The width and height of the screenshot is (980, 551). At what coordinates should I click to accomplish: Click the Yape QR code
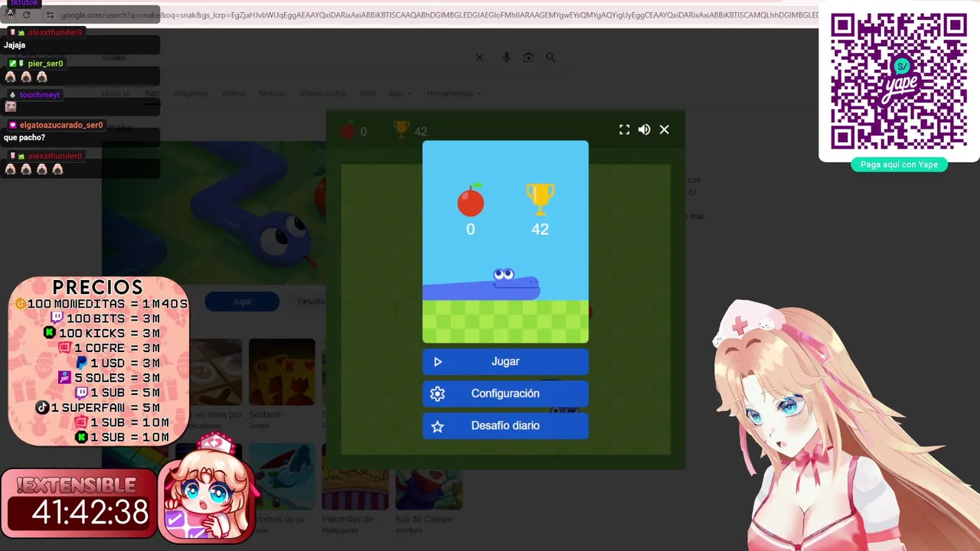point(899,81)
